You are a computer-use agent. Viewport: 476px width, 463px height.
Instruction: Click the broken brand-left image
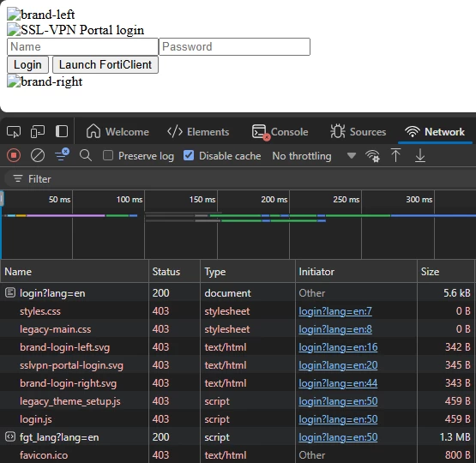click(40, 15)
